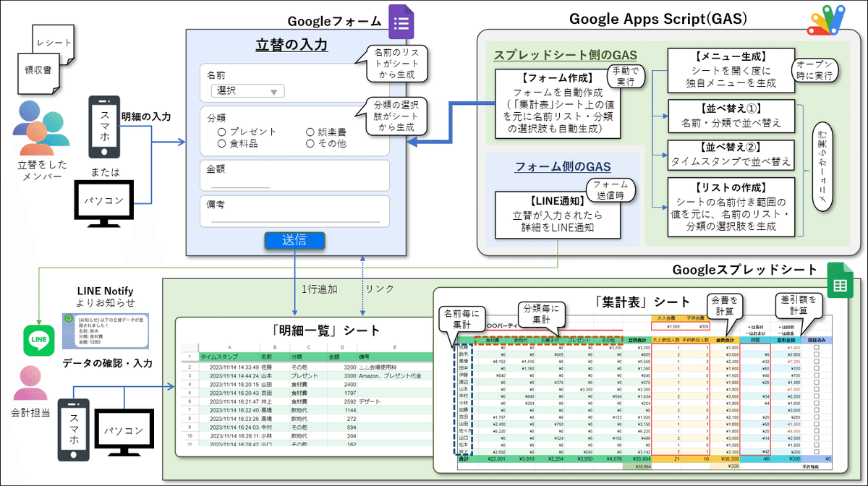The height and width of the screenshot is (486, 868).
Task: Tick the 精算済み checkbox in the 佐藤 row
Action: point(816,347)
